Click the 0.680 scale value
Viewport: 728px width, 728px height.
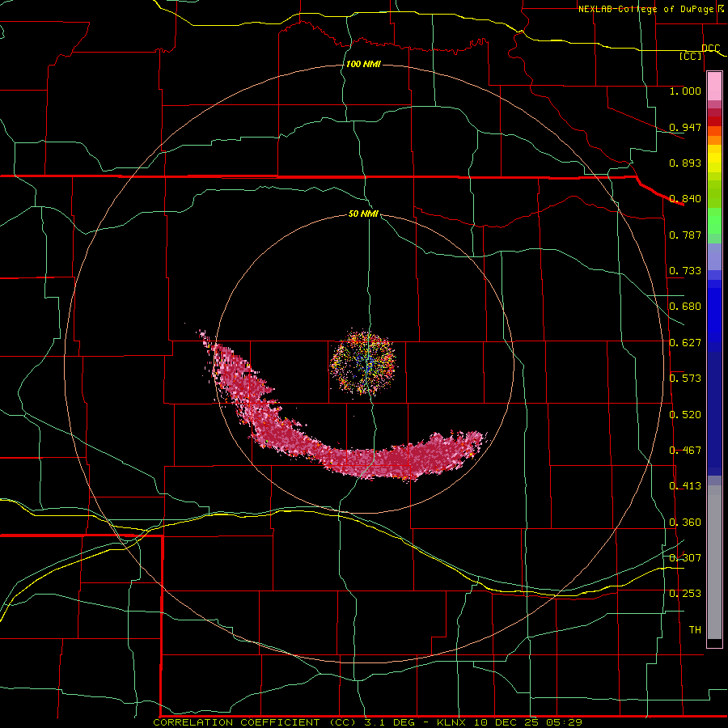point(685,307)
